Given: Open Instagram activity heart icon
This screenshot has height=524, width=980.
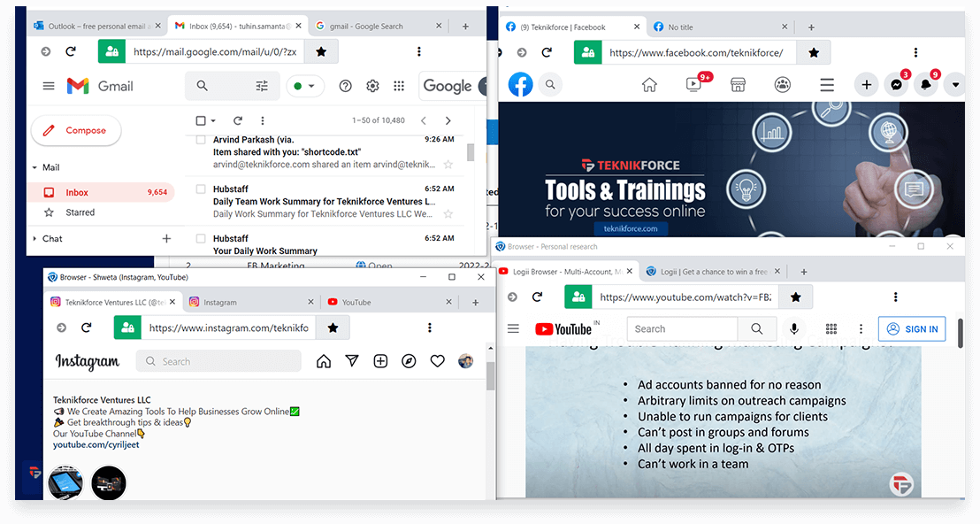Looking at the screenshot, I should tap(438, 361).
